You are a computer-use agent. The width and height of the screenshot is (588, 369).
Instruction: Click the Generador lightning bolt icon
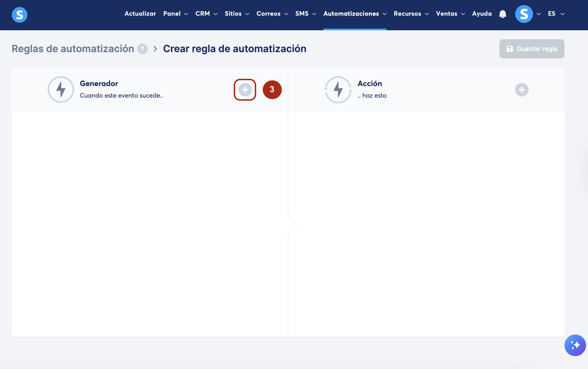[61, 89]
